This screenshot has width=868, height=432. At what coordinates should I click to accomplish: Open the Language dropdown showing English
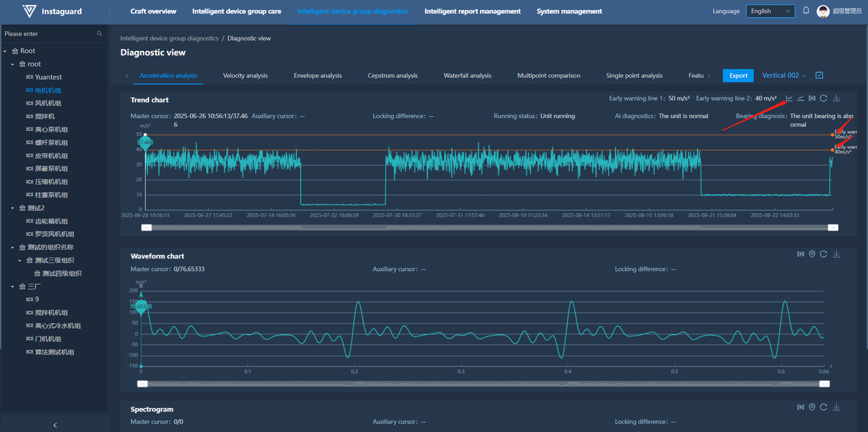[770, 11]
